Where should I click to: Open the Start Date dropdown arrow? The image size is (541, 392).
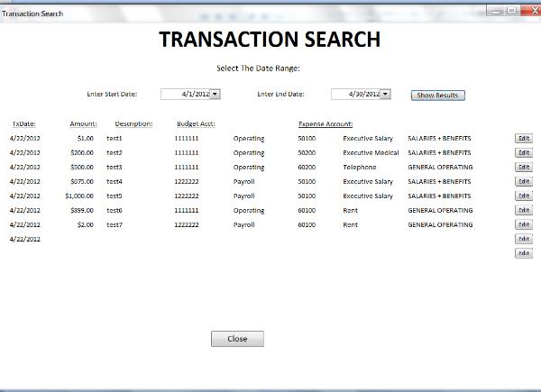tap(215, 94)
